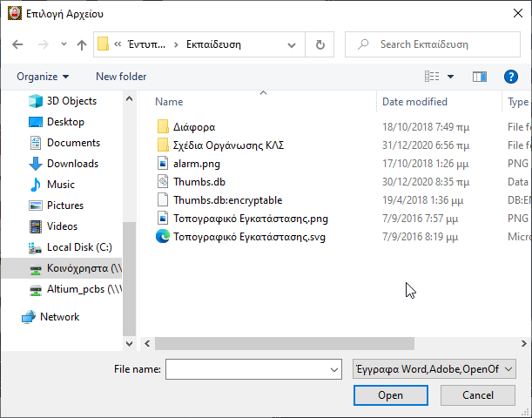The image size is (532, 418).
Task: Open the file type filter dropdown
Action: (x=434, y=369)
